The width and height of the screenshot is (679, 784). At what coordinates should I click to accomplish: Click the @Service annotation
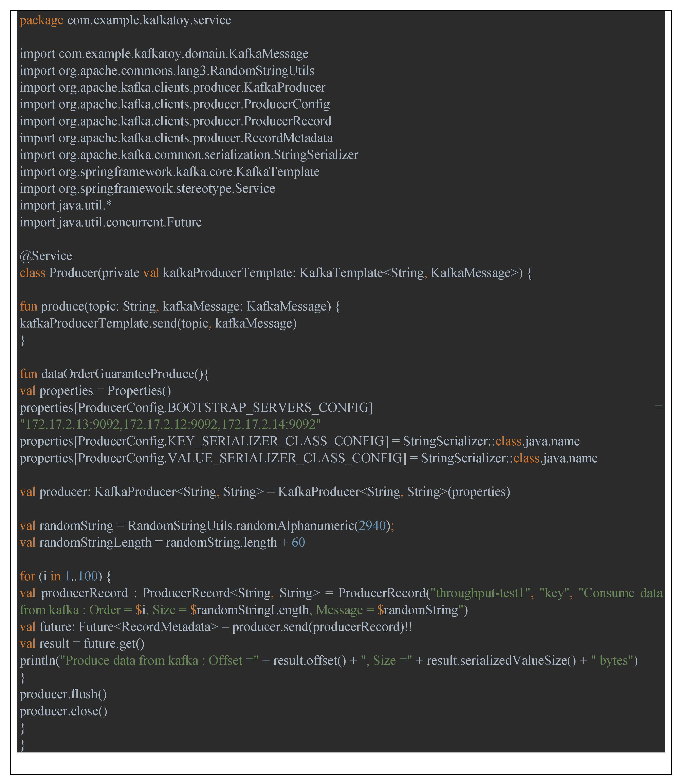(45, 256)
